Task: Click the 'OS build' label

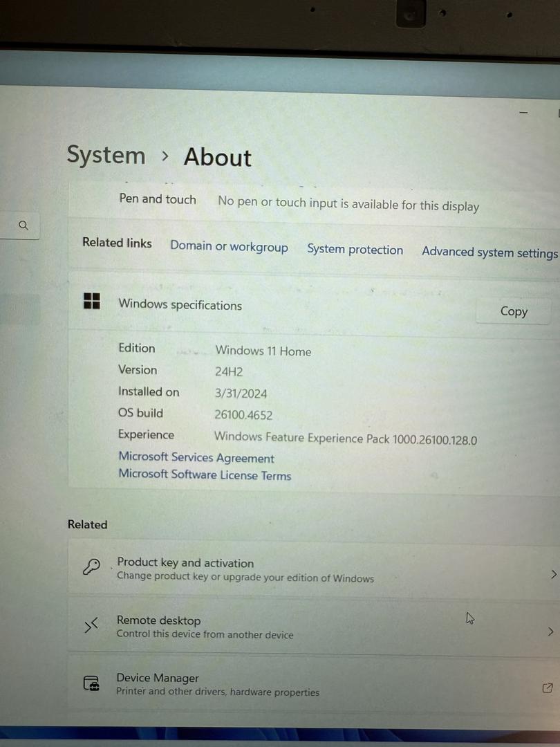Action: (x=140, y=413)
